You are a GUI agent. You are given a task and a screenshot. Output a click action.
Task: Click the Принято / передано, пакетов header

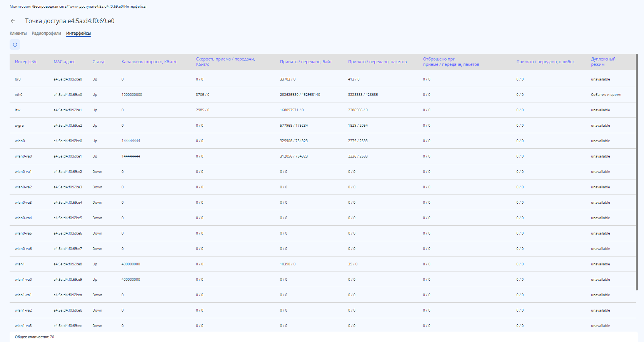[x=377, y=62]
